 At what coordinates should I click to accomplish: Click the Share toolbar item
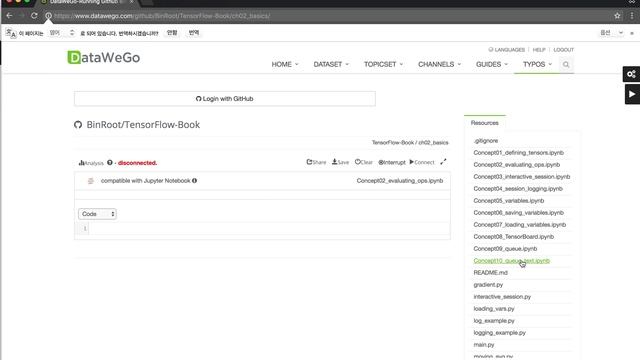click(x=316, y=162)
